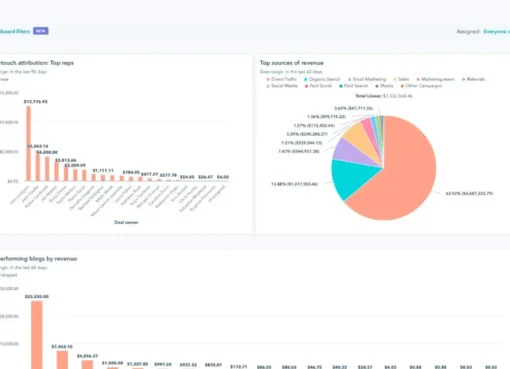510x369 pixels.
Task: Click the $4.00 bar value label
Action: 223,177
